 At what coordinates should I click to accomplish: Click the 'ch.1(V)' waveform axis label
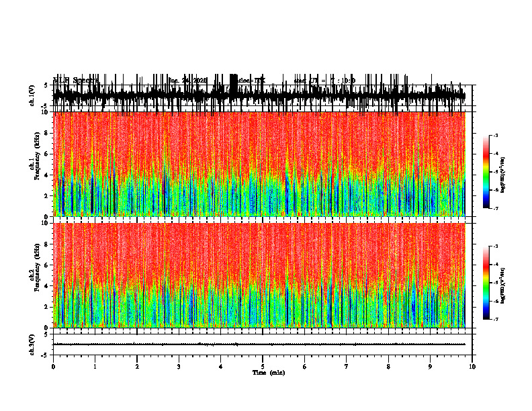[x=32, y=95]
